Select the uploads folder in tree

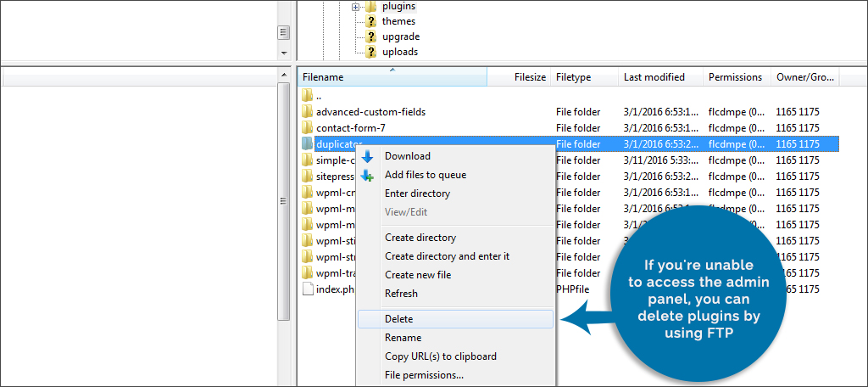point(400,52)
